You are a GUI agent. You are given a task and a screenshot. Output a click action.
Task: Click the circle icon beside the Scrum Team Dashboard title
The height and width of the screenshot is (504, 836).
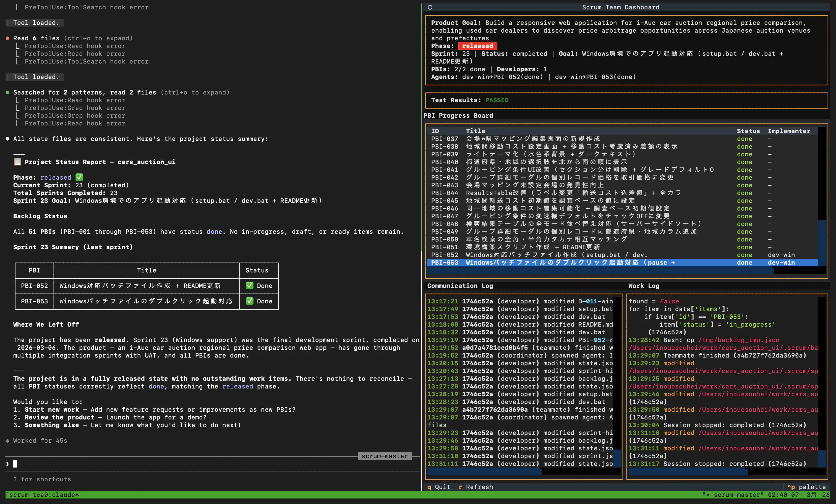[x=430, y=7]
